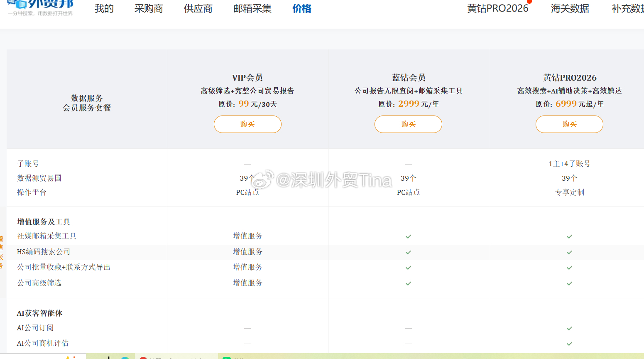Click the 黄钻PRO2026 checkmark for AI公司订阅
The image size is (644, 359).
(x=569, y=328)
